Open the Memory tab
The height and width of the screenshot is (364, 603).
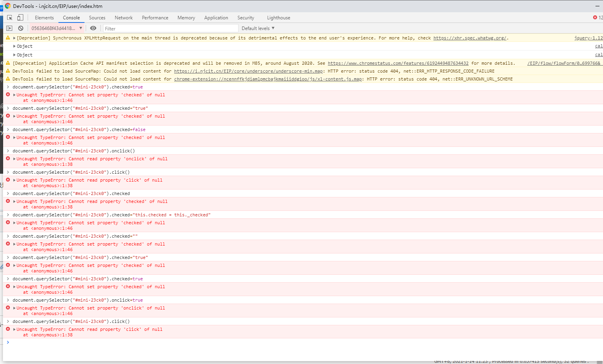(x=186, y=18)
